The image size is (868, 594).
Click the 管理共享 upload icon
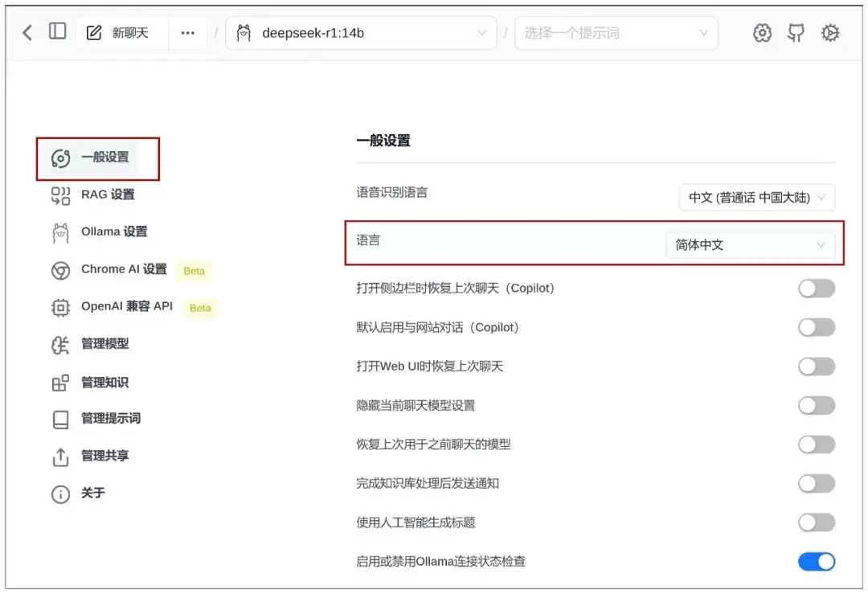(x=61, y=457)
